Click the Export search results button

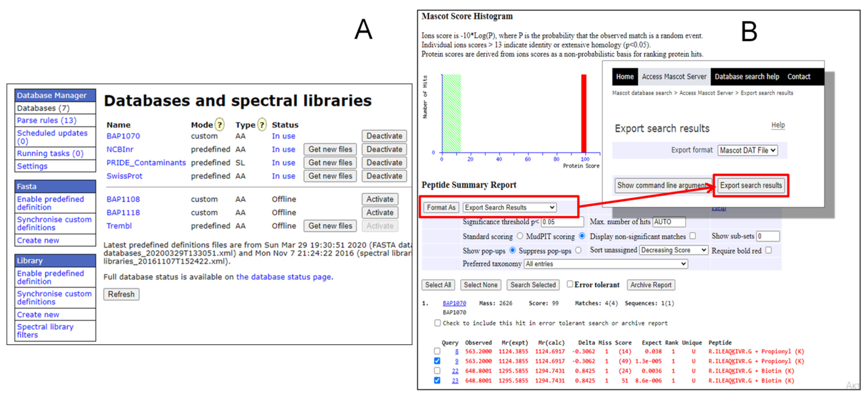click(x=751, y=185)
